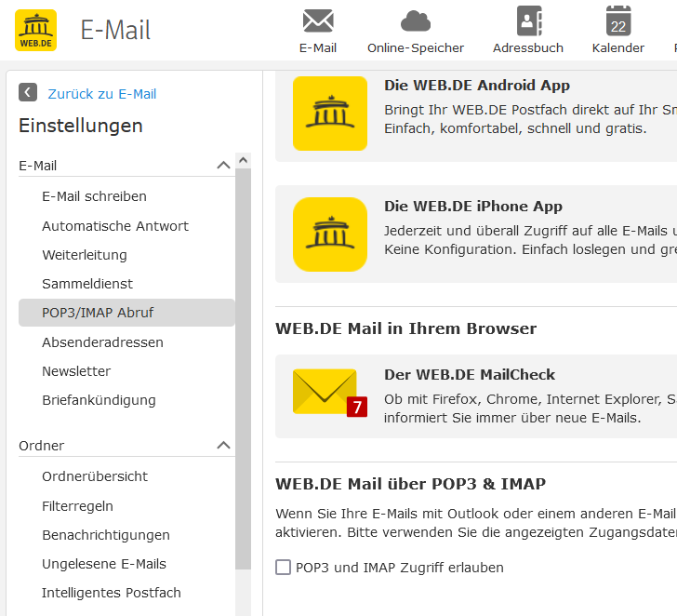Click the Einstellungen title
The image size is (677, 616).
81,127
